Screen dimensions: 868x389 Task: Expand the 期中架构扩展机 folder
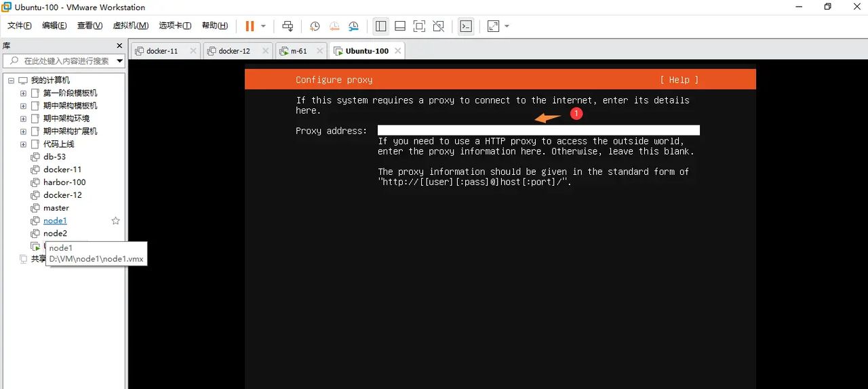point(23,131)
